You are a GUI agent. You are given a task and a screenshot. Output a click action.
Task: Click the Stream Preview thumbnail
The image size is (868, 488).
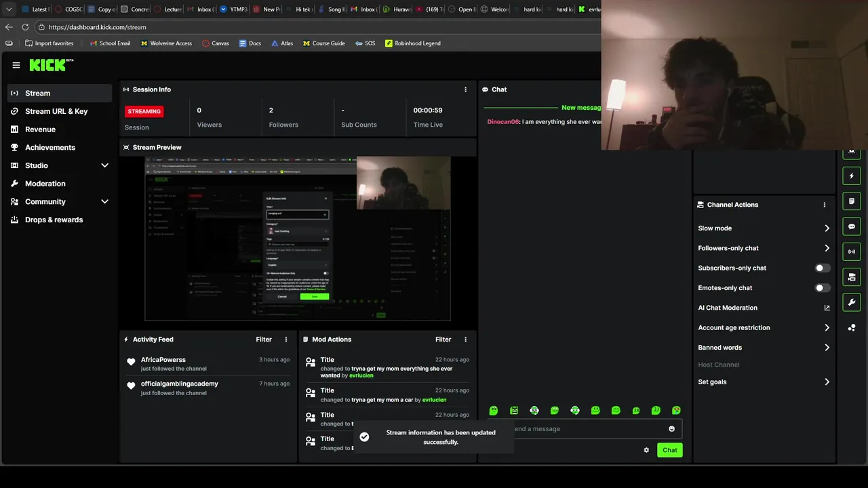click(x=298, y=239)
